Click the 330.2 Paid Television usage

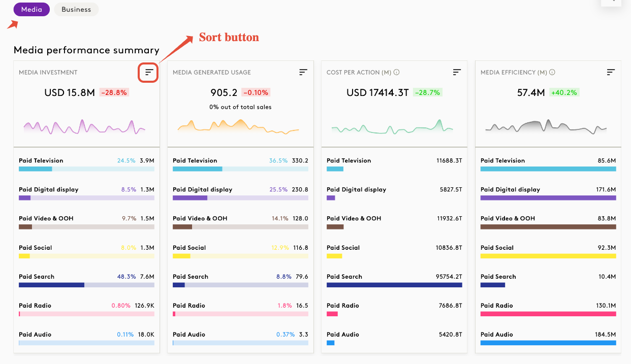click(300, 160)
